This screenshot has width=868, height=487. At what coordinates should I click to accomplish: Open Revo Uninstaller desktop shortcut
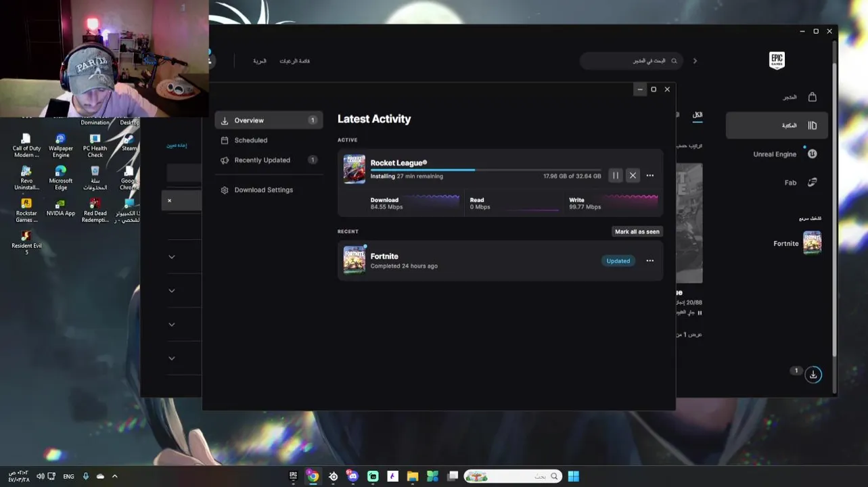[x=26, y=178]
